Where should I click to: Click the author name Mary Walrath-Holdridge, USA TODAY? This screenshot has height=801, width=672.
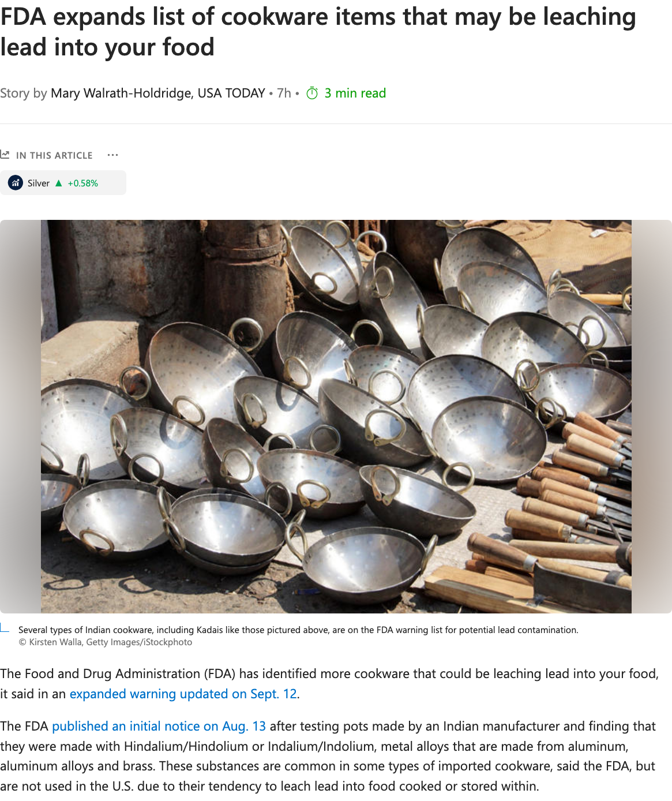pos(157,93)
